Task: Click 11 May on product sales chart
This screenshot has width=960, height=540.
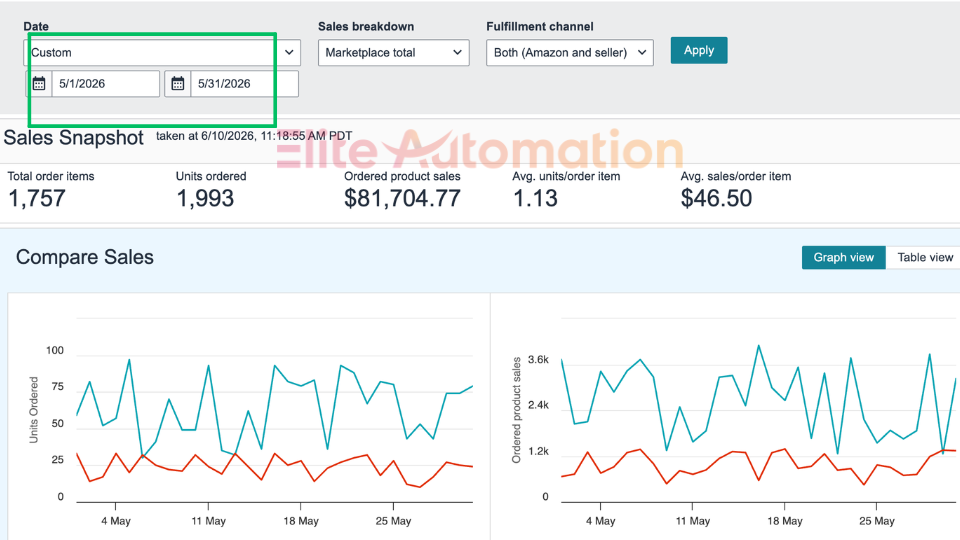Action: click(692, 521)
